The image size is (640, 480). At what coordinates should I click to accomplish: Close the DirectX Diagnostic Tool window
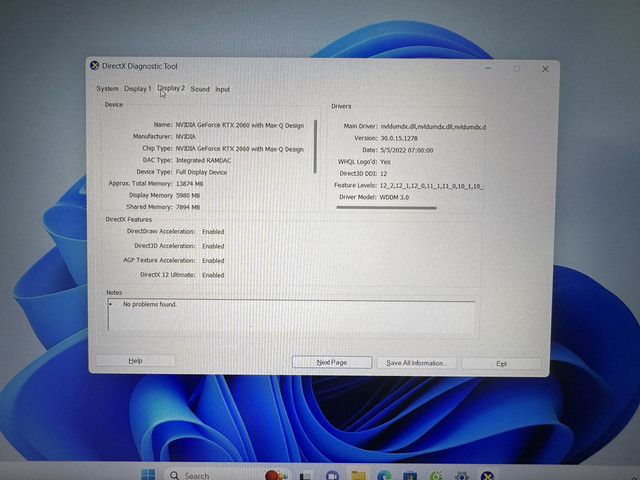(x=545, y=69)
